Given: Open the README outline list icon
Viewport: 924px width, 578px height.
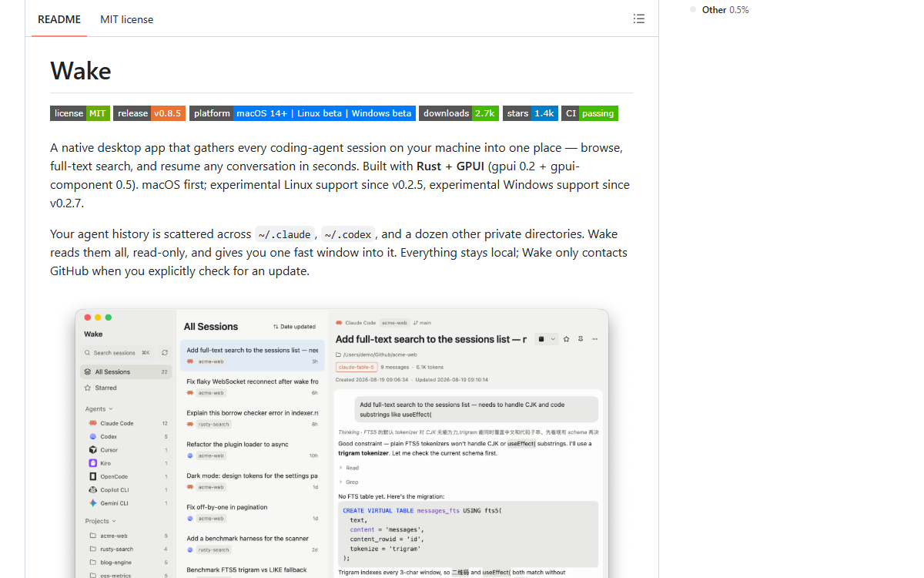Looking at the screenshot, I should (639, 18).
